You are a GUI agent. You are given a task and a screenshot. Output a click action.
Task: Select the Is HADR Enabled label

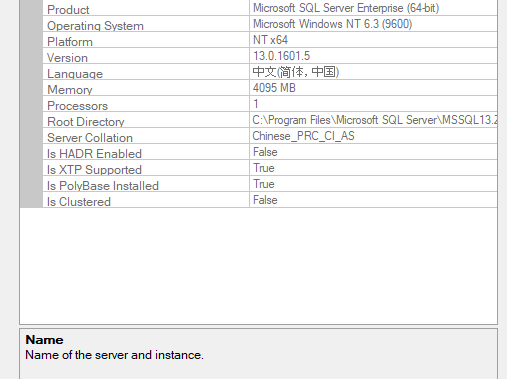click(x=94, y=154)
